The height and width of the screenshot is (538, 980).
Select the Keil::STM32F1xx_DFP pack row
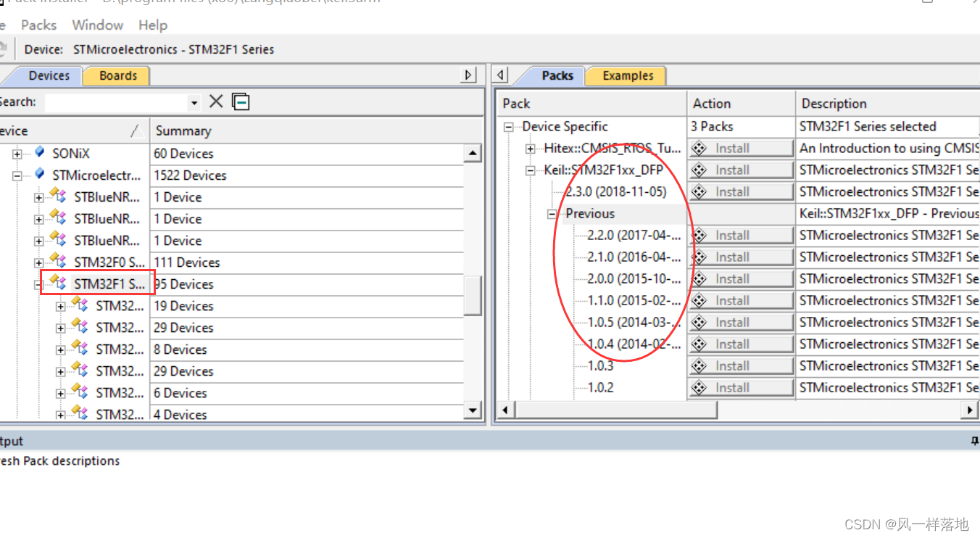603,170
